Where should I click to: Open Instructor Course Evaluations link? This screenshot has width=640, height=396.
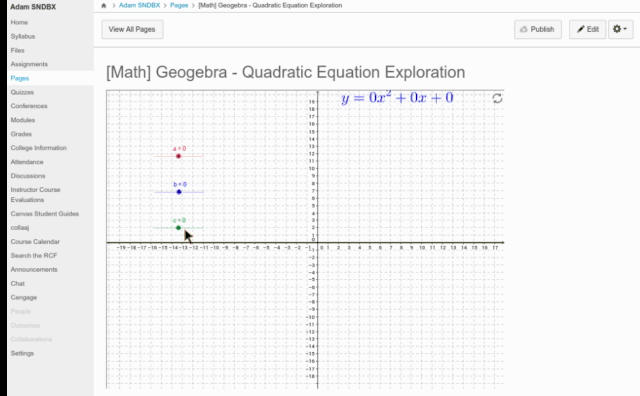[36, 195]
